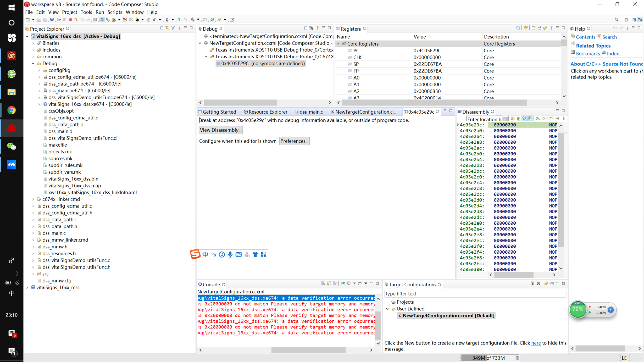Image resolution: width=644 pixels, height=362 pixels.
Task: Click the Windows Start button
Action: pyautogui.click(x=12, y=7)
